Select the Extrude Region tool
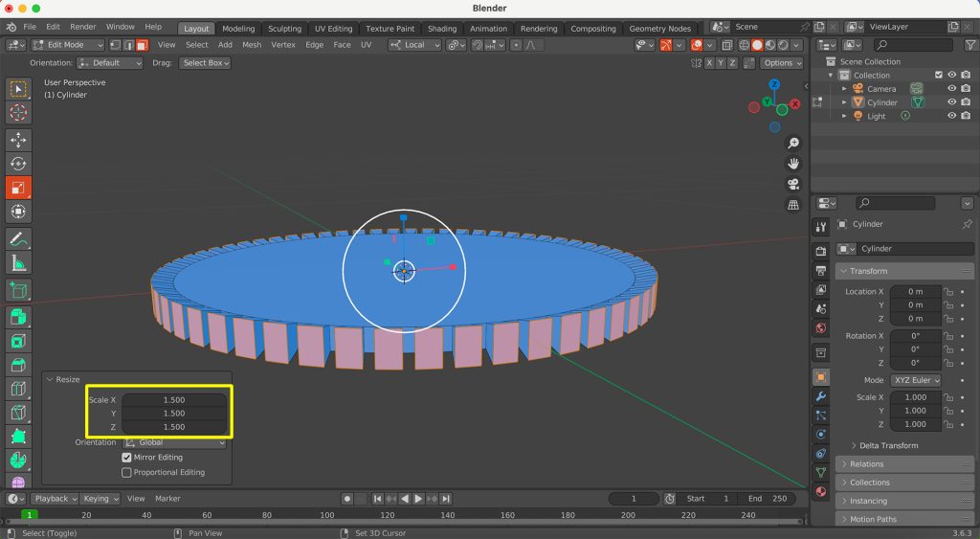 18,318
